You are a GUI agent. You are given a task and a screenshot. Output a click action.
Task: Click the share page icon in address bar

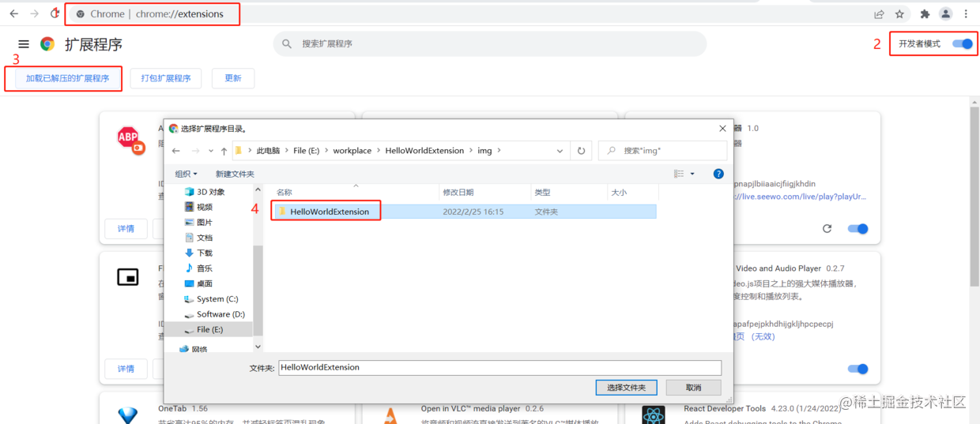click(879, 13)
